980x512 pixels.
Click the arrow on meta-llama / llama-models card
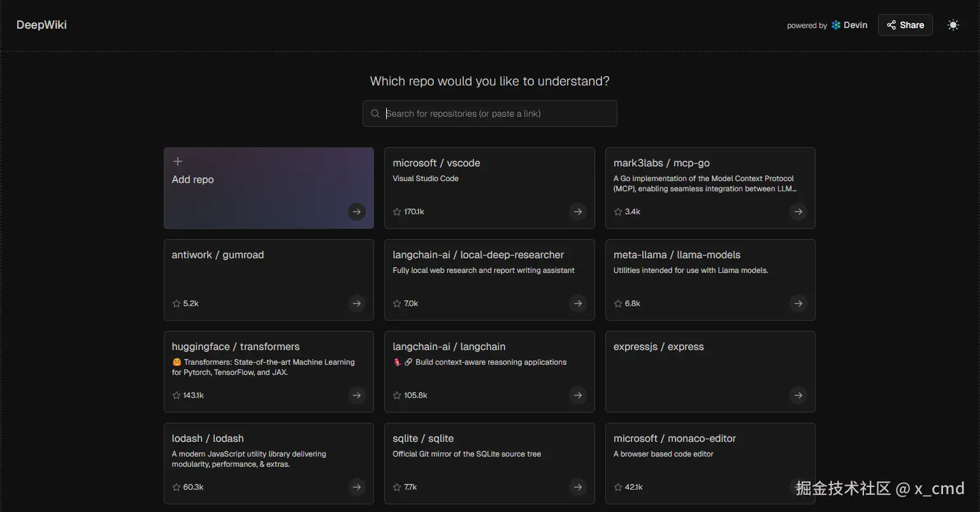[x=798, y=304]
